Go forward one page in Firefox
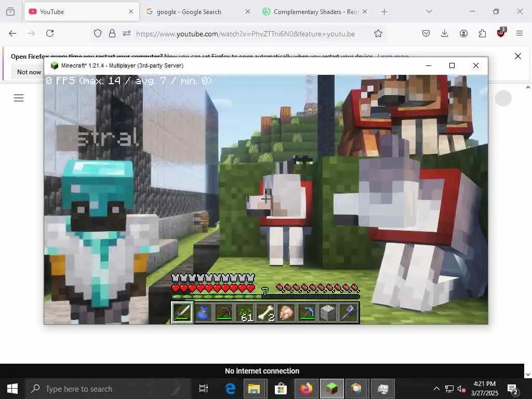532x399 pixels. 31,33
